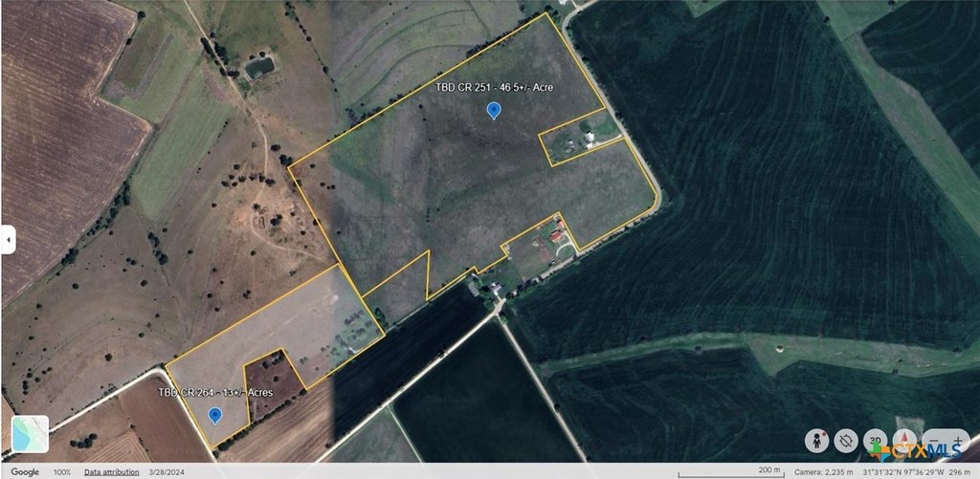Image resolution: width=980 pixels, height=479 pixels.
Task: Click the Street View pegman icon
Action: point(817,441)
